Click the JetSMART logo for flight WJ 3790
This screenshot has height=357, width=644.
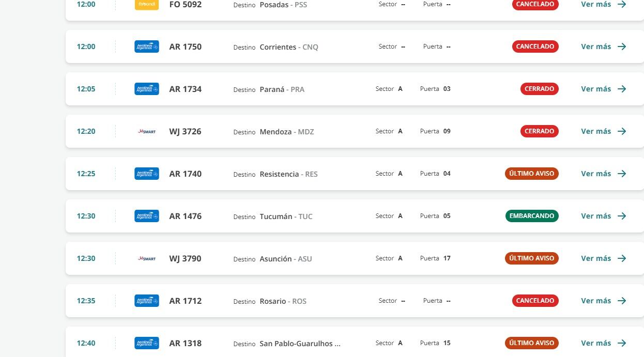pyautogui.click(x=147, y=258)
